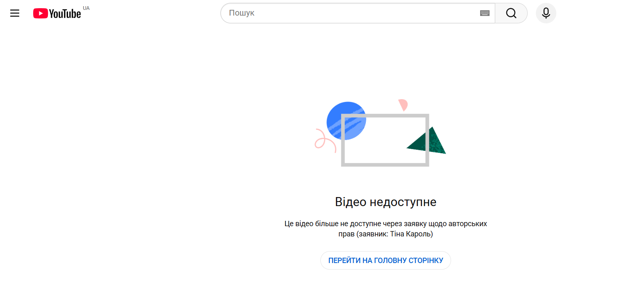Open the virtual keyboard icon in search

[x=485, y=13]
